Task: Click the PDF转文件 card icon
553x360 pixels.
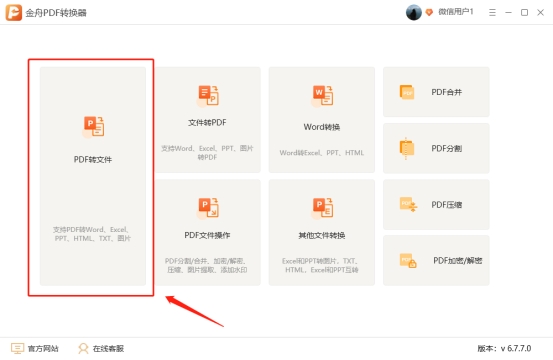Action: [x=93, y=127]
